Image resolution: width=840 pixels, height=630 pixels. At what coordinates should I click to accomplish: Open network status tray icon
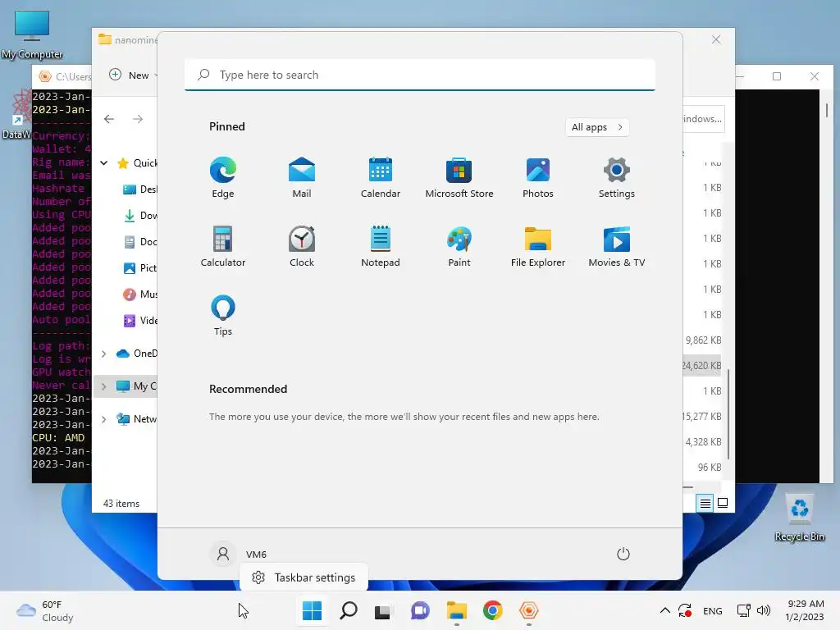(743, 610)
